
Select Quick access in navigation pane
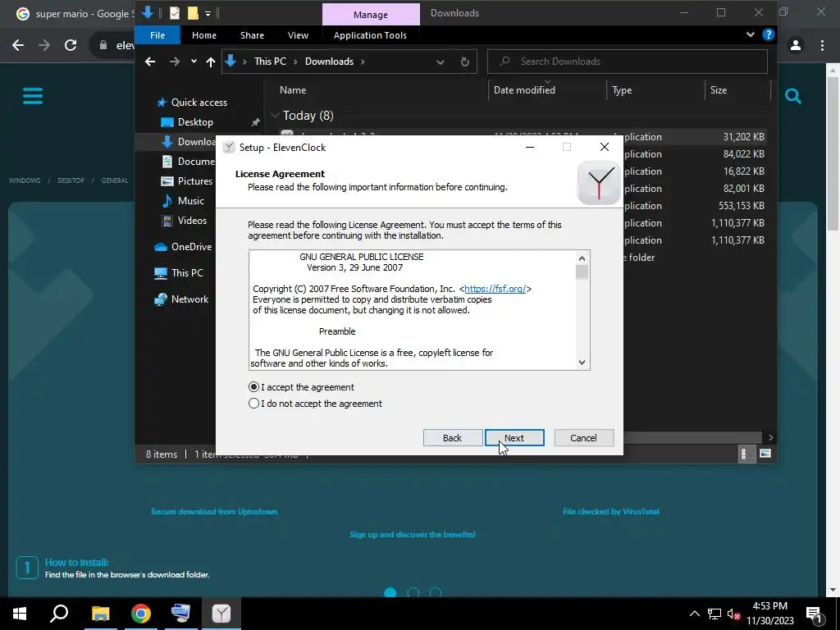(192, 103)
